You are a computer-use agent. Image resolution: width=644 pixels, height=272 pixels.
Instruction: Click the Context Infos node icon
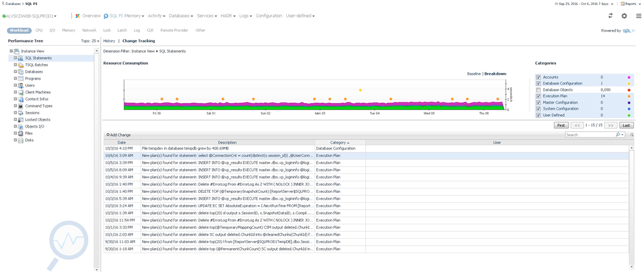21,99
